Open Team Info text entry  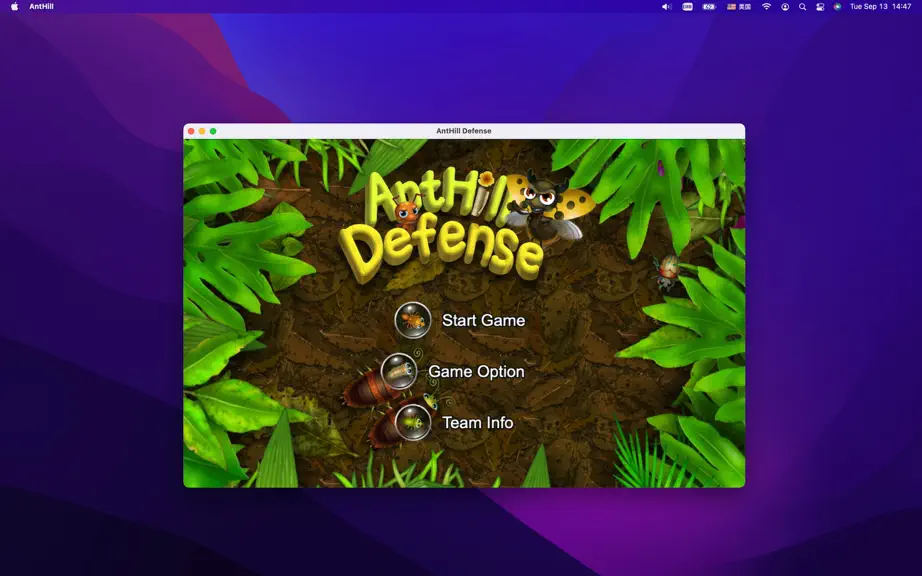tap(477, 423)
